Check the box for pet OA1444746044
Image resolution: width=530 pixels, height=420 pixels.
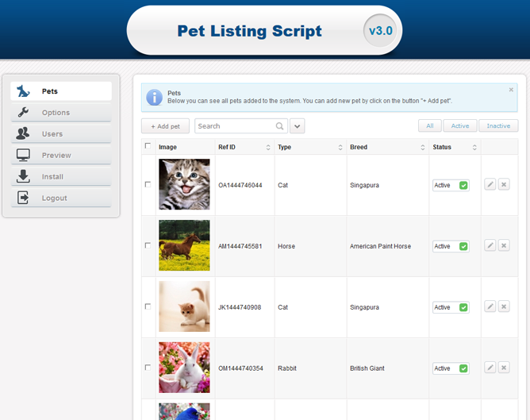pos(148,184)
